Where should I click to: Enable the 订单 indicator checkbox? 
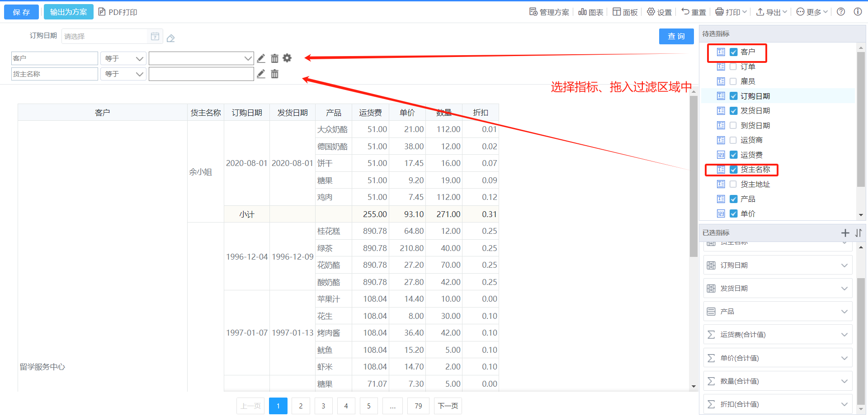pos(733,67)
